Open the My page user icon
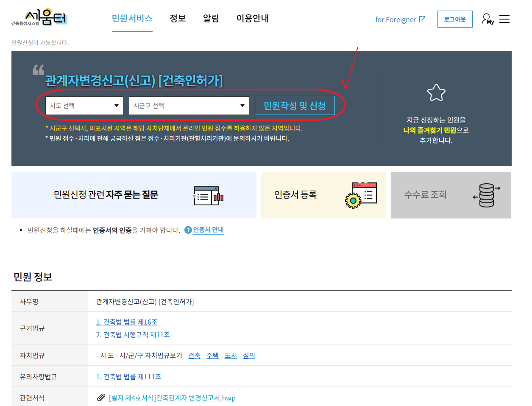This screenshot has height=406, width=532. pyautogui.click(x=487, y=19)
